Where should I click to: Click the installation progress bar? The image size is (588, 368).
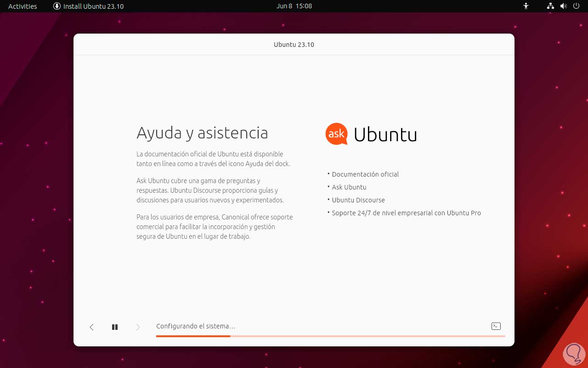(331, 336)
